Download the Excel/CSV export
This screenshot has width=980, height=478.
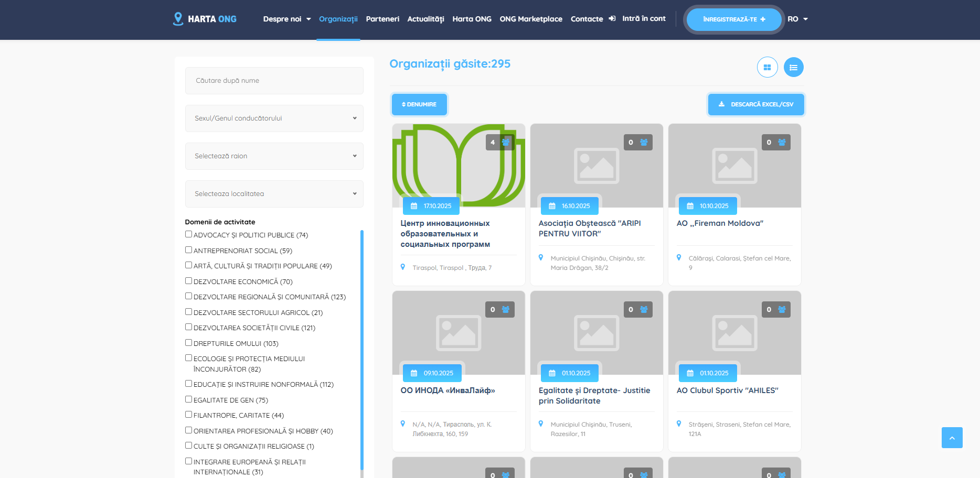[x=755, y=104]
